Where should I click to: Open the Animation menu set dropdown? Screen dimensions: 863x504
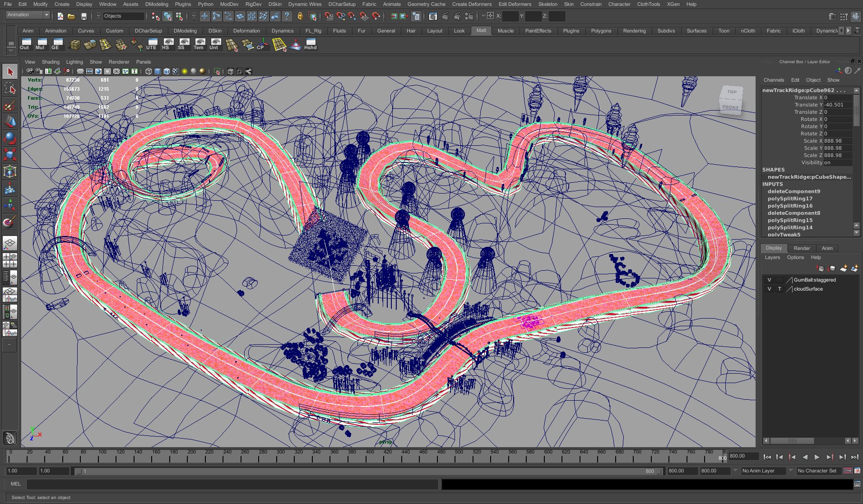pos(28,15)
